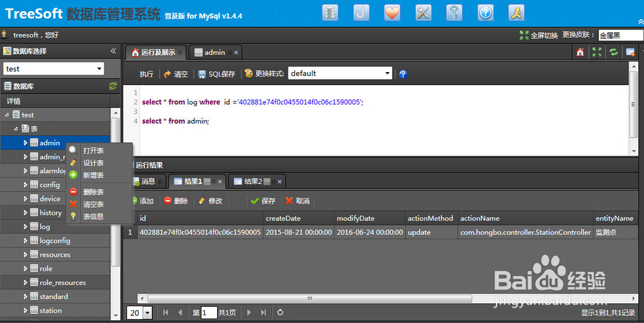Edit the 更换皮肤 skin input field

point(621,35)
